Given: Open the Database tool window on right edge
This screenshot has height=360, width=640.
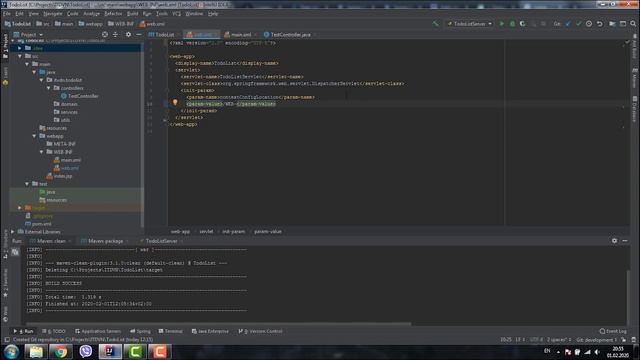Looking at the screenshot, I should [635, 109].
